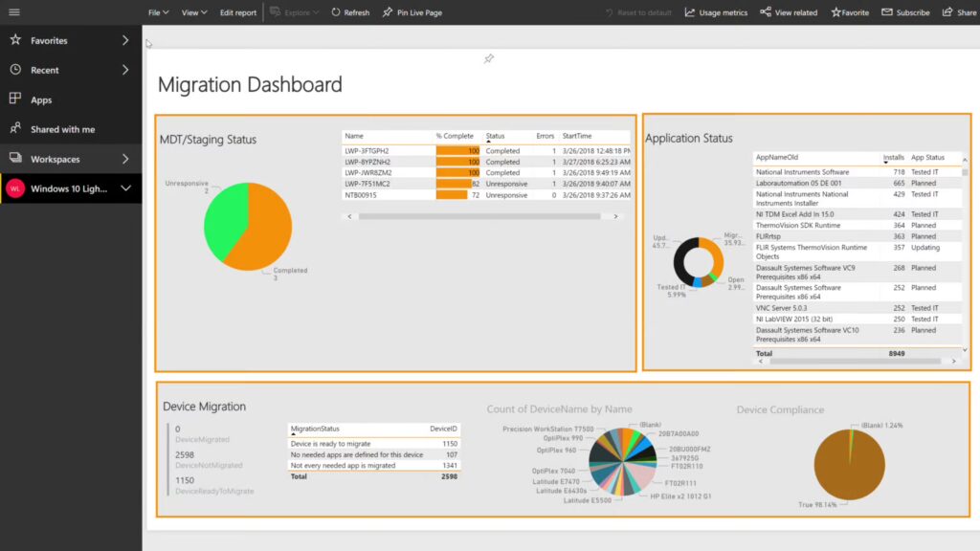
Task: Select NI LabVIEW 2015 (32 bit) row
Action: (857, 320)
